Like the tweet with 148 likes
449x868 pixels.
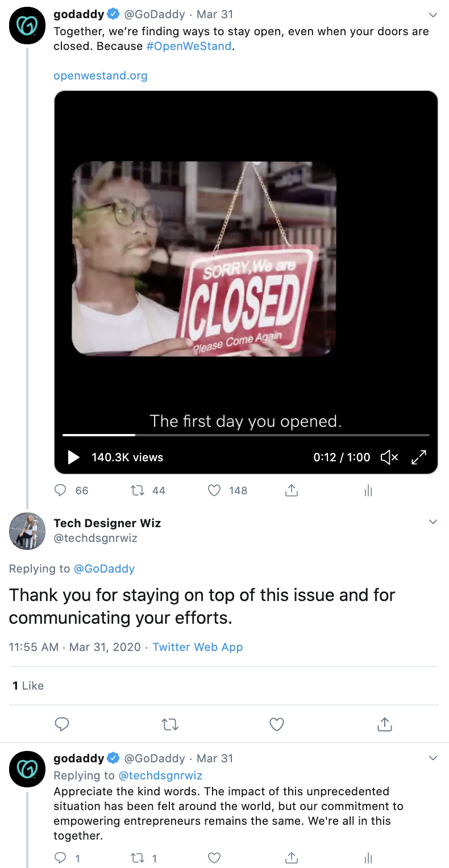pyautogui.click(x=214, y=490)
